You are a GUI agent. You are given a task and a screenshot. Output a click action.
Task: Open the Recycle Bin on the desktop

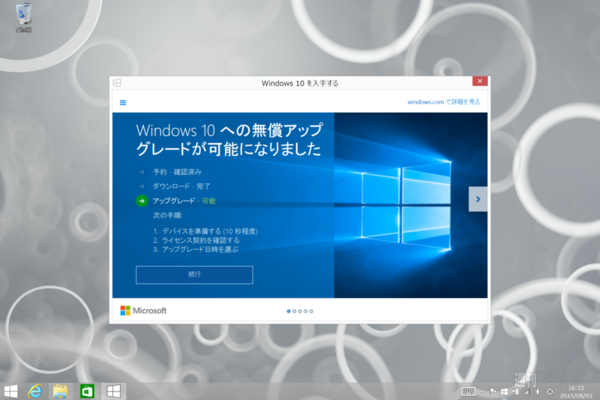(x=24, y=17)
